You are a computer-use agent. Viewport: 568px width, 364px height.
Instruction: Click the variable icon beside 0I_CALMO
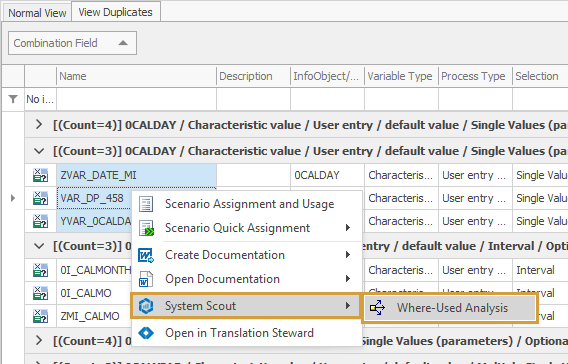coord(40,293)
